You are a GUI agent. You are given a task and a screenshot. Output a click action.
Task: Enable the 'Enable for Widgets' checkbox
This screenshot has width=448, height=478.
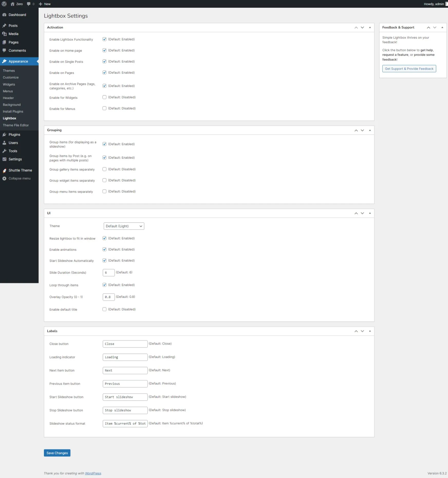click(104, 97)
